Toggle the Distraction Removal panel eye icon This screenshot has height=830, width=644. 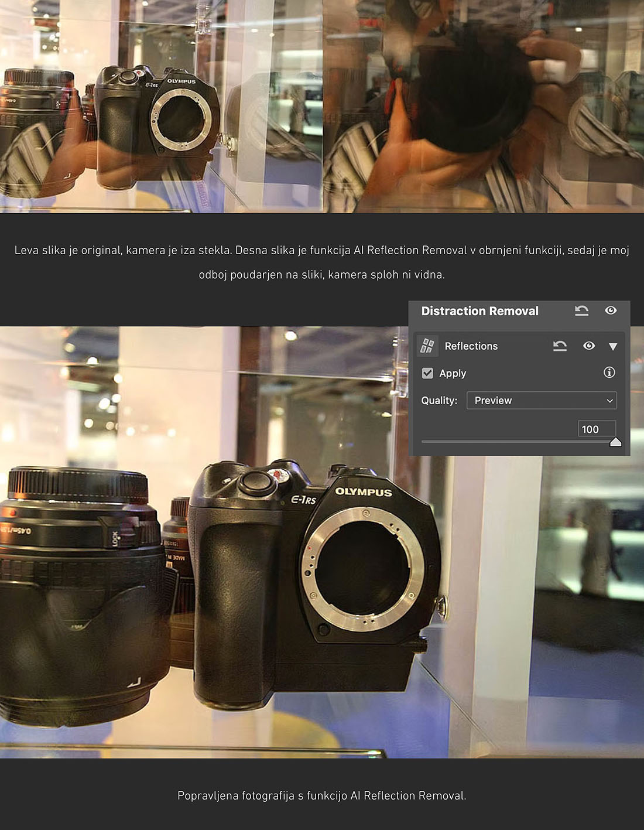click(x=611, y=310)
